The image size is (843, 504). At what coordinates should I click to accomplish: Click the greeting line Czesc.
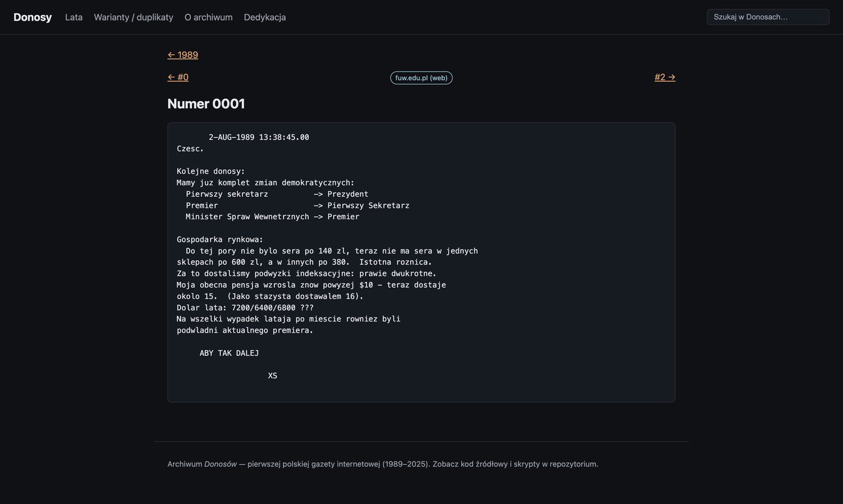190,149
